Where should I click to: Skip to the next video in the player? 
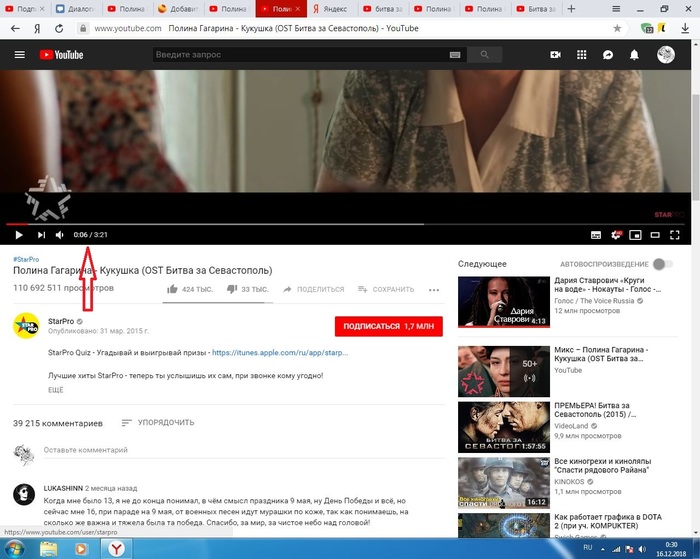(x=41, y=235)
